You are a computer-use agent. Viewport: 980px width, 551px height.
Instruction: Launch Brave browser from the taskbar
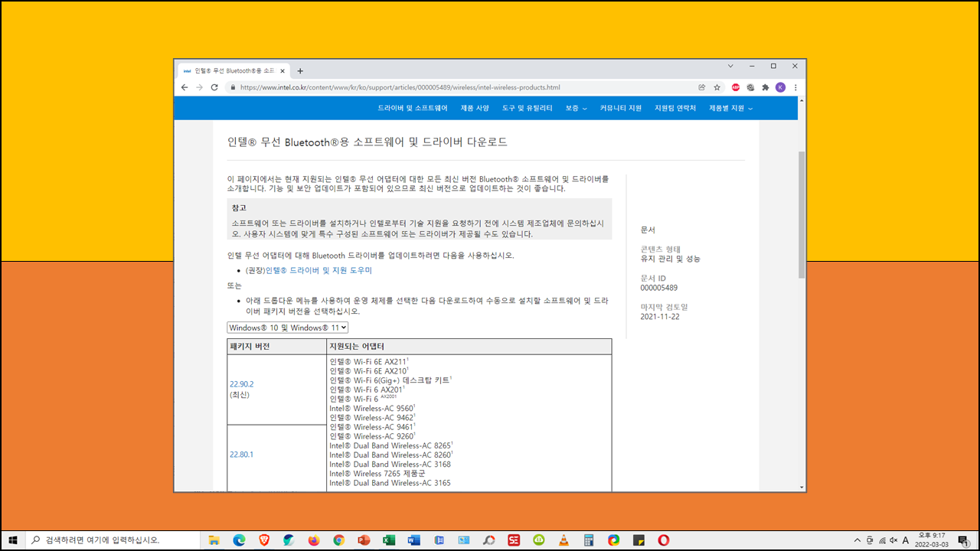click(264, 540)
